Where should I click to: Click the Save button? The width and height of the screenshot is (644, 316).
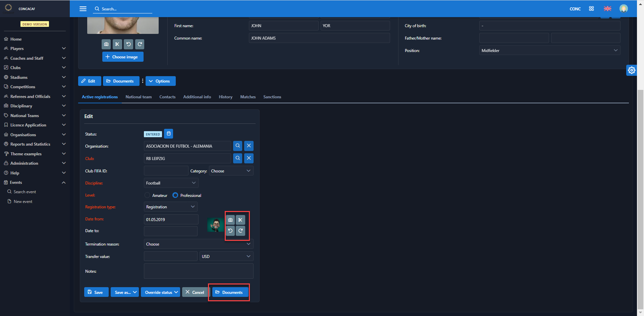coord(96,292)
